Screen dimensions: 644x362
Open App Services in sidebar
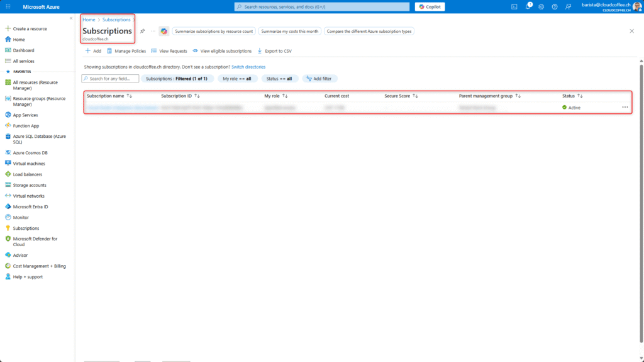tap(21, 115)
